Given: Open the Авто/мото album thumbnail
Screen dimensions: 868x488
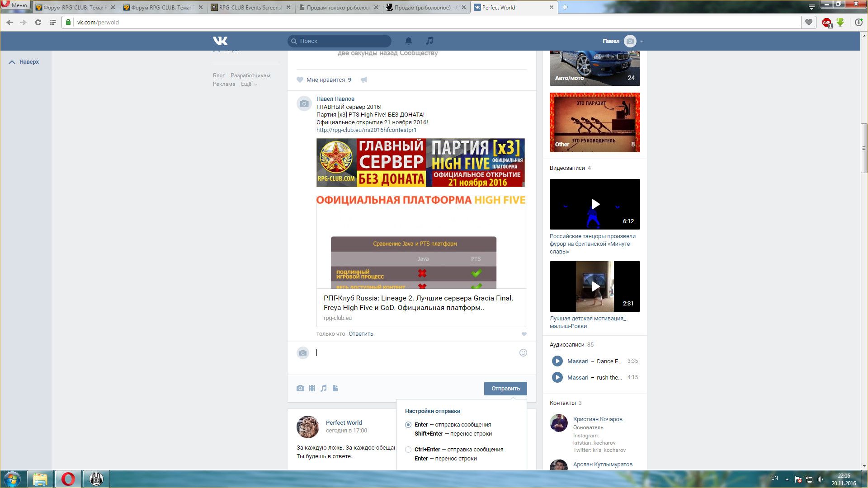Looking at the screenshot, I should (x=595, y=68).
